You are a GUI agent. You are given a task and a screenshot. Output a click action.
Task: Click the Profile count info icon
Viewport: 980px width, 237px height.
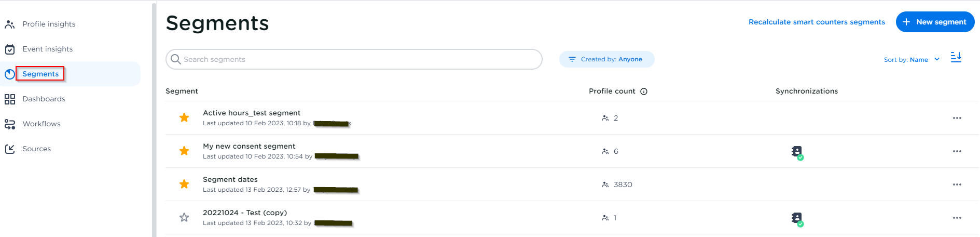[x=644, y=91]
